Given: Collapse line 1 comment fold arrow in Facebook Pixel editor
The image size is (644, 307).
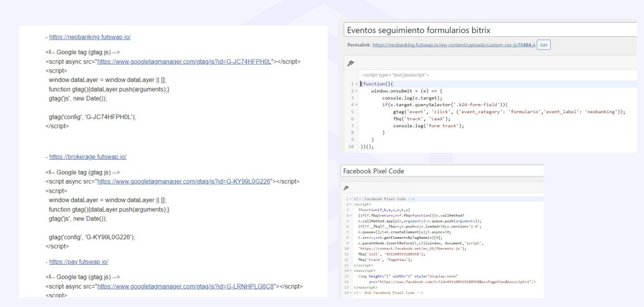Looking at the screenshot, I should tap(350, 199).
